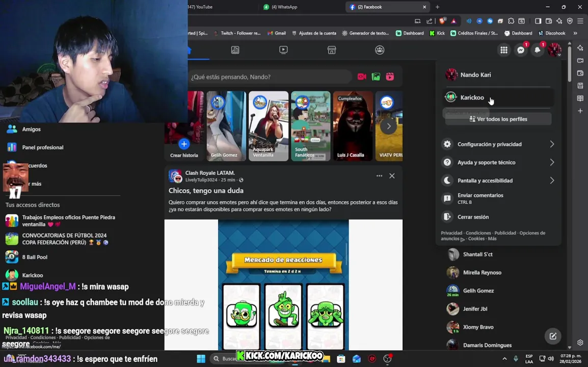Create a reel from the composer icon
The height and width of the screenshot is (367, 588).
pos(390,76)
